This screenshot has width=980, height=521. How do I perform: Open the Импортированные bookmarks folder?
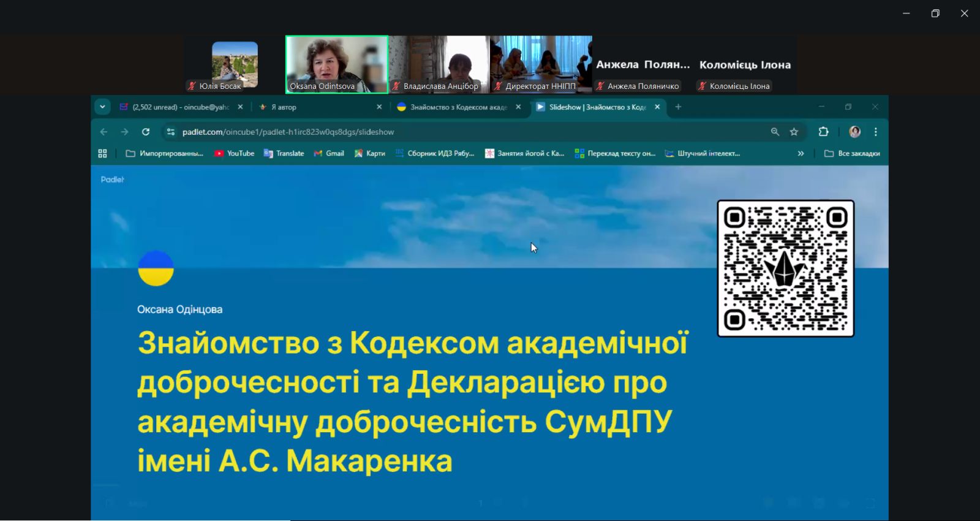pos(164,154)
